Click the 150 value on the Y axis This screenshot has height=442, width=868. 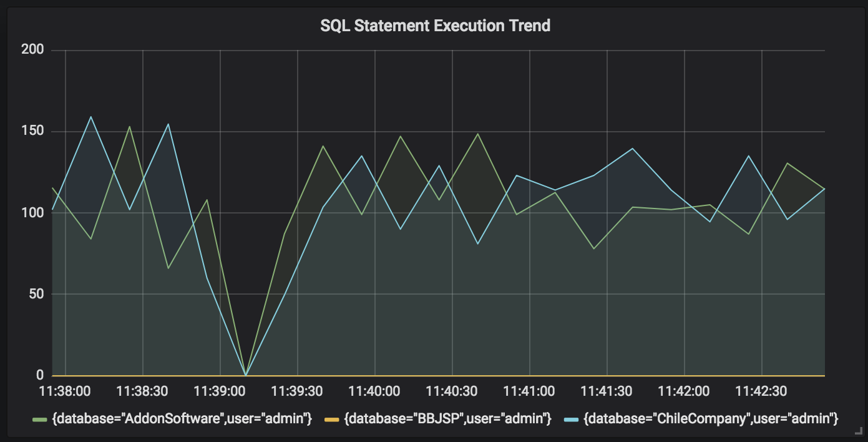point(32,131)
